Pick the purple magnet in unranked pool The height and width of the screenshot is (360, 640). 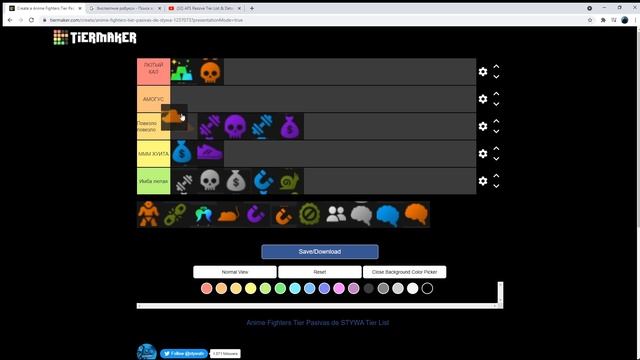tap(256, 214)
